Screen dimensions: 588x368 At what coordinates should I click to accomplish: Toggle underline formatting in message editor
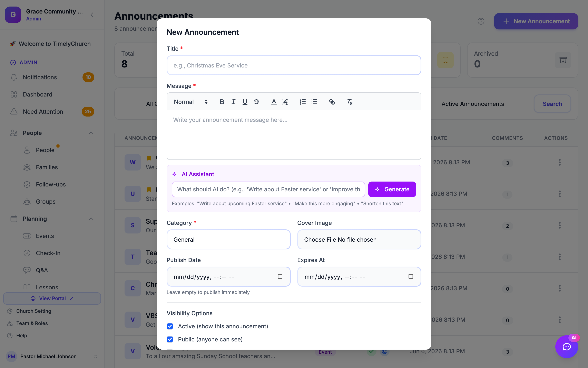pyautogui.click(x=245, y=102)
